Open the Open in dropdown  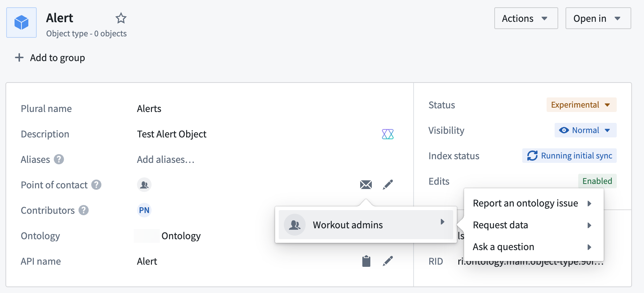598,18
